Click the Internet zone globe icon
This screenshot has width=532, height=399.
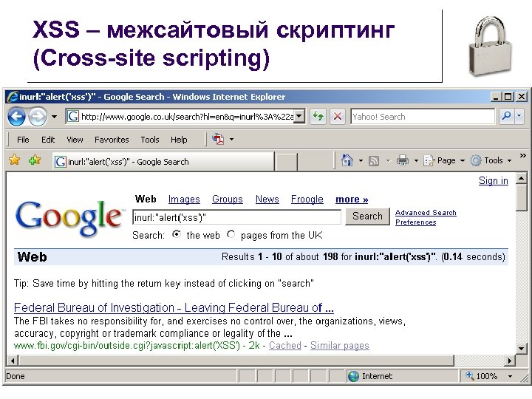[x=353, y=376]
